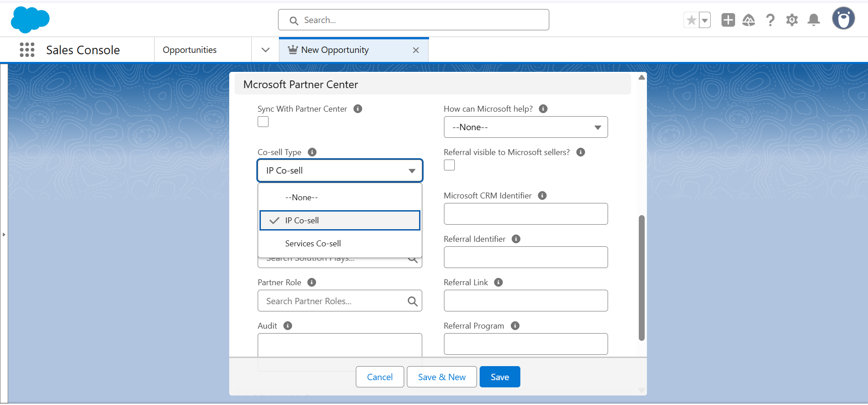Open the Opportunities navigation item
Screen dimensions: 868x405
pos(189,50)
